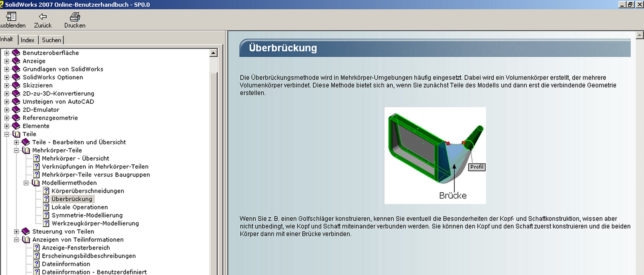Click the book icon beside Steuerung von Teilen

(x=26, y=231)
